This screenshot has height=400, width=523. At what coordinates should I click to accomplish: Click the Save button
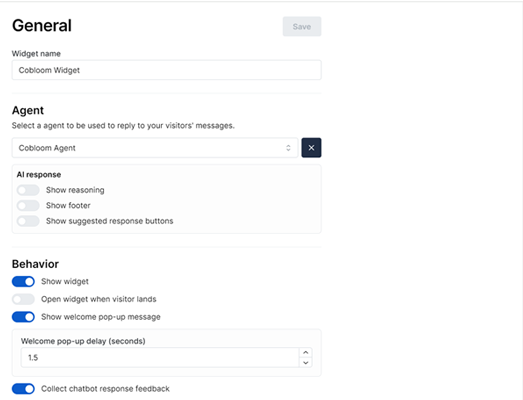pyautogui.click(x=302, y=26)
